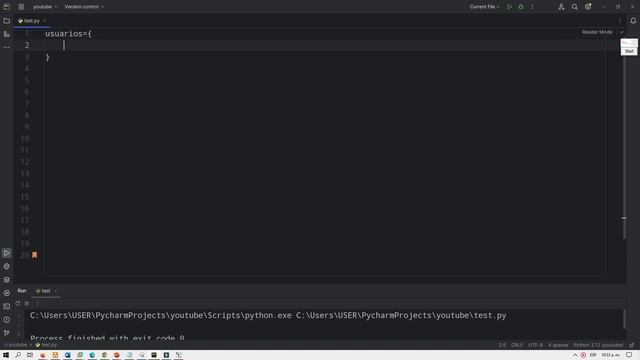Click line number 10 in gutter
The image size is (640, 360).
(x=25, y=139)
